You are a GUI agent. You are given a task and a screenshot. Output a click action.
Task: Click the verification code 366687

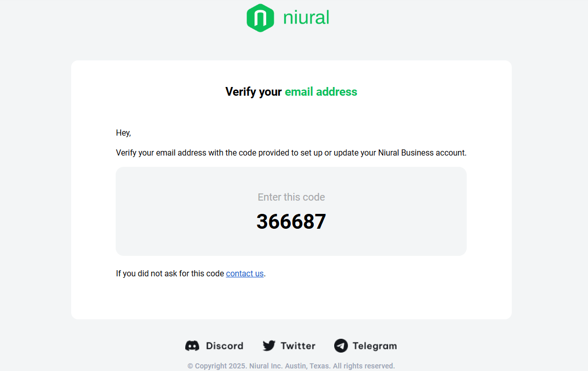tap(291, 222)
